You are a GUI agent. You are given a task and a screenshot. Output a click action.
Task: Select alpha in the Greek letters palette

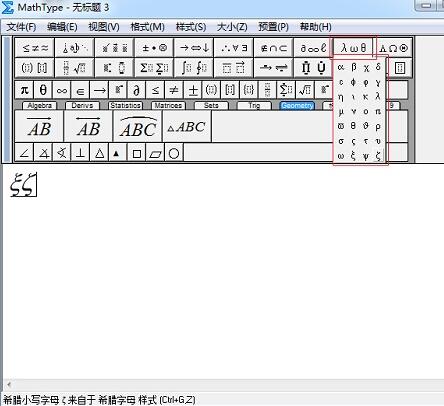(x=341, y=67)
